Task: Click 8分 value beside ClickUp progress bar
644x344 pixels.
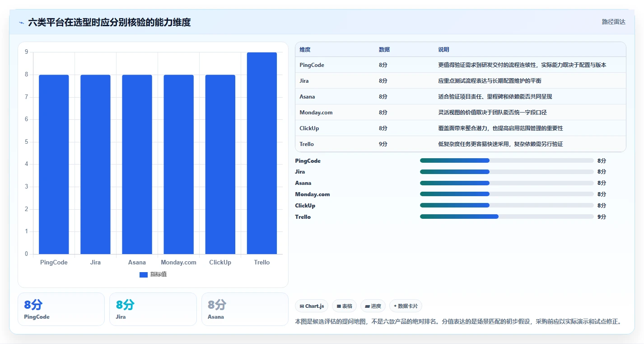Action: 602,206
